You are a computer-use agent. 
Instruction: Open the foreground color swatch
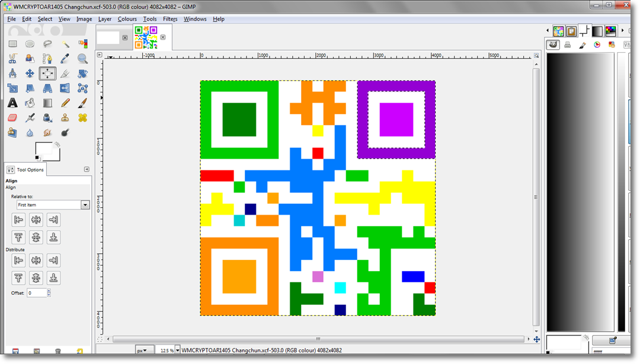pos(43,149)
